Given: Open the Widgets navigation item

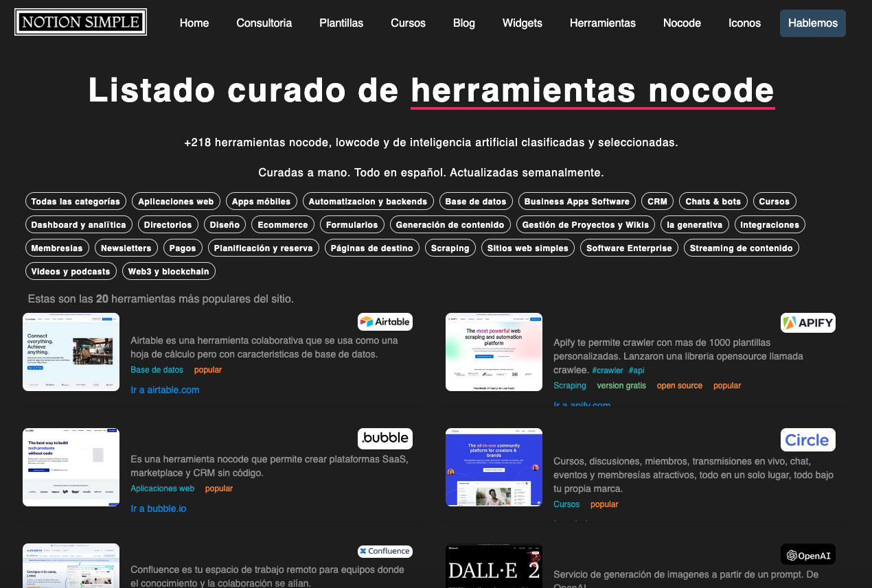Looking at the screenshot, I should tap(523, 23).
